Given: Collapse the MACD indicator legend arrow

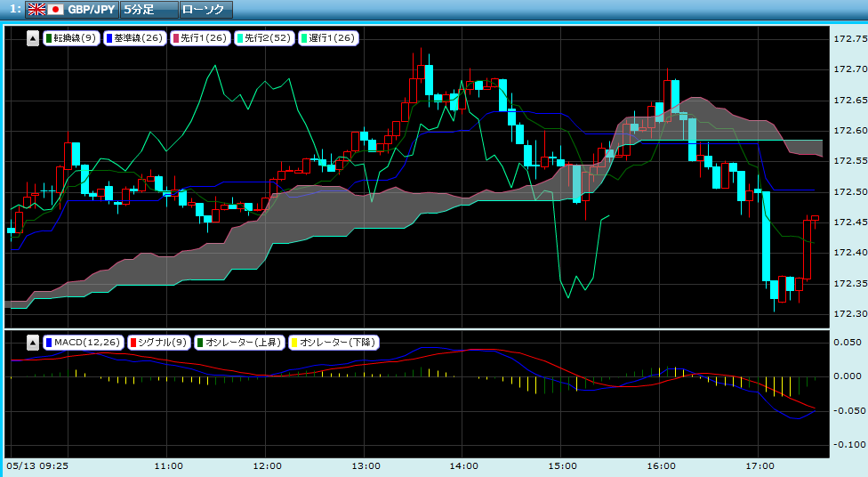Looking at the screenshot, I should click(x=33, y=343).
